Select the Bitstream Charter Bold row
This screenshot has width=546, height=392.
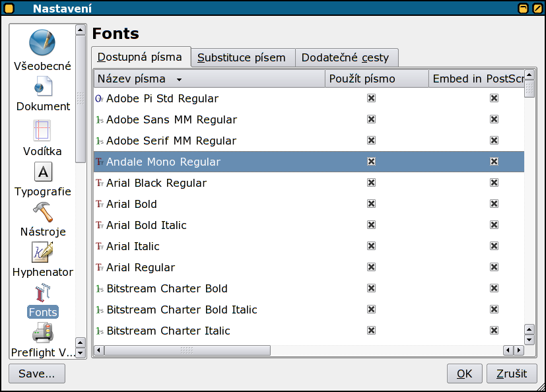pos(167,288)
